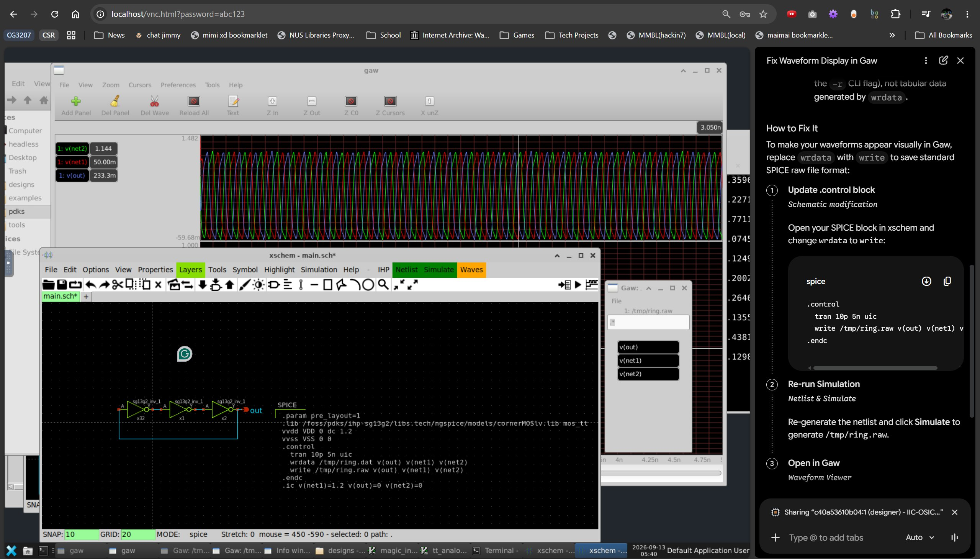Click the Zoom full expand arrows icon
Viewport: 980px width, 559px height.
412,285
